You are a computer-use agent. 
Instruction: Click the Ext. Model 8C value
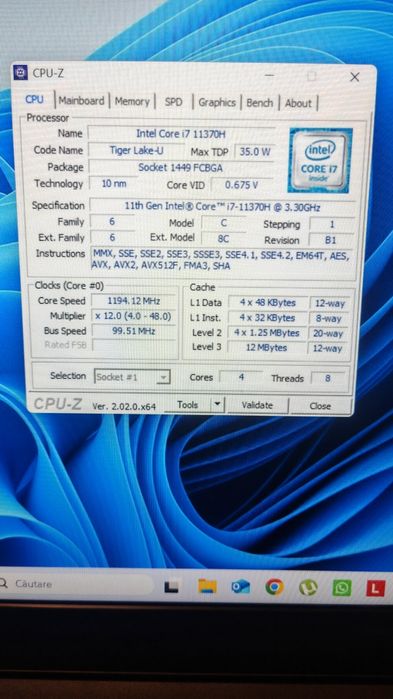223,239
